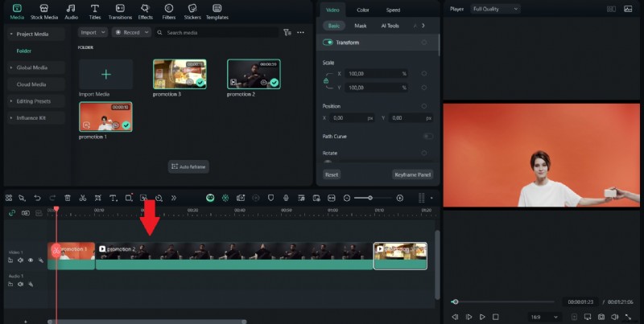Screen dimensions: 644x324
Task: Select the split scissors tool in timeline toolbar
Action: coord(82,197)
